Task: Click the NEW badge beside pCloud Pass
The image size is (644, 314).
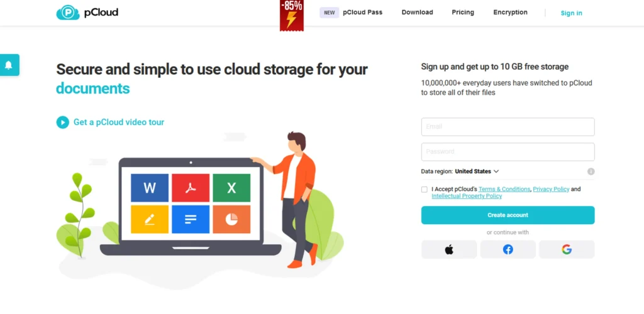Action: coord(330,13)
